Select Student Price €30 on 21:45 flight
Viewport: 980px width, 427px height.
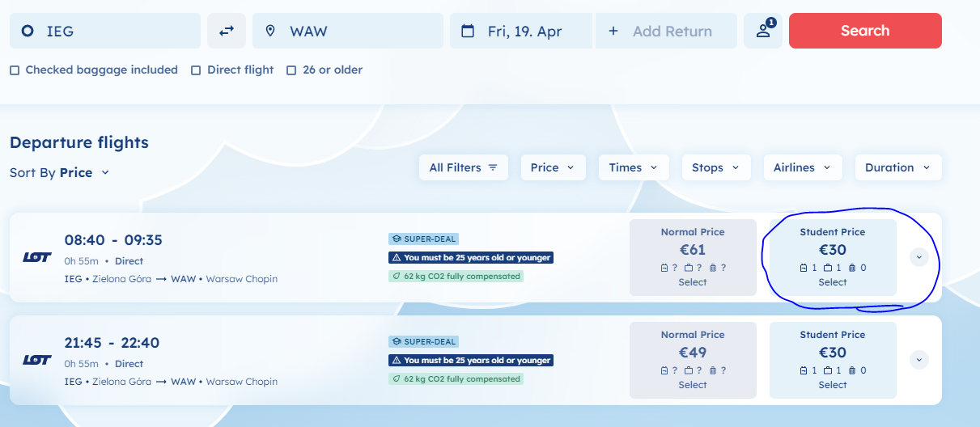coord(833,360)
